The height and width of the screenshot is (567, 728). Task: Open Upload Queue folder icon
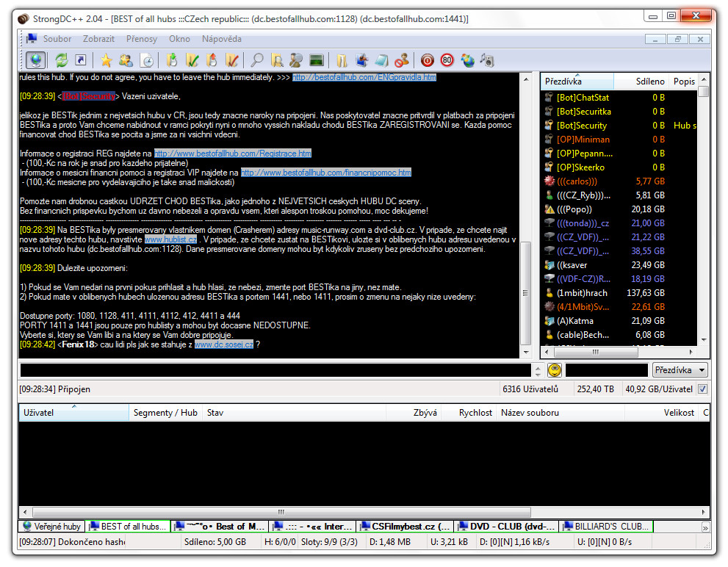coord(212,60)
